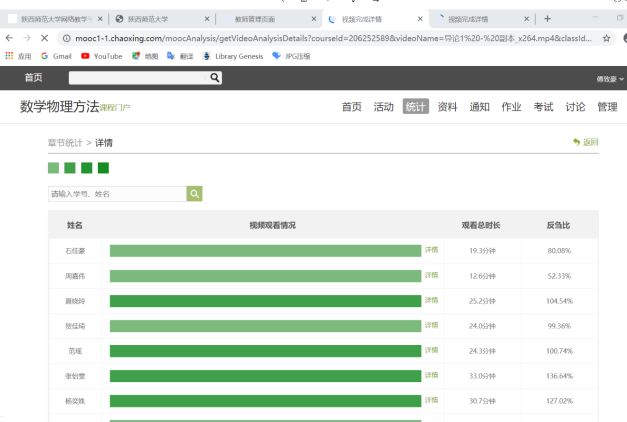Click the 返回 return link
Image resolution: width=627 pixels, height=422 pixels.
coord(586,142)
